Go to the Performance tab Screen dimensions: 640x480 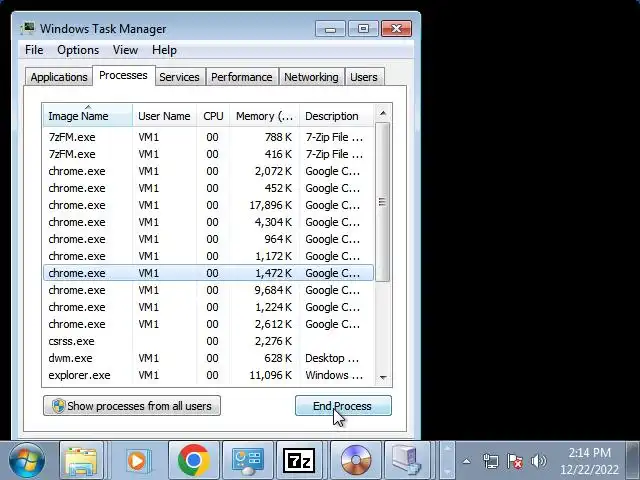[242, 77]
